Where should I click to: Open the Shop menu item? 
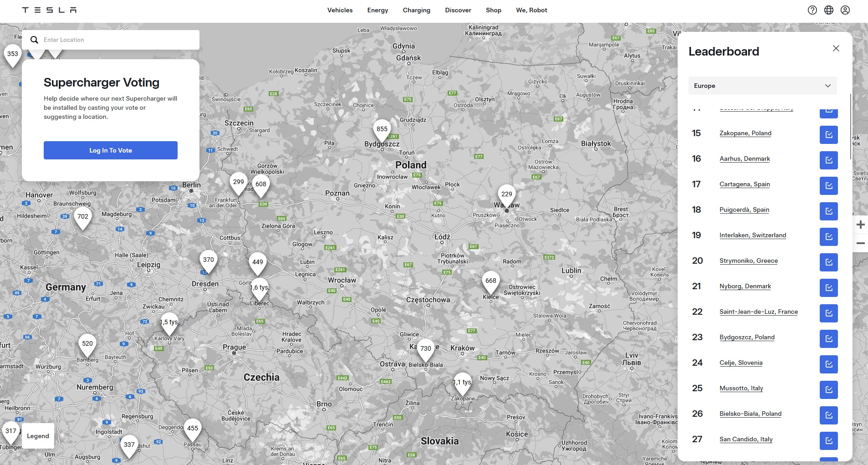click(x=493, y=10)
